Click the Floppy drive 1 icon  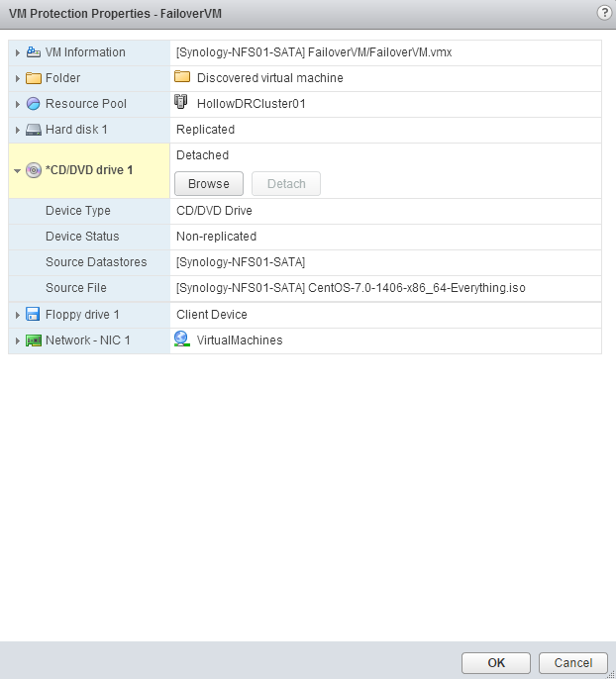pyautogui.click(x=34, y=315)
